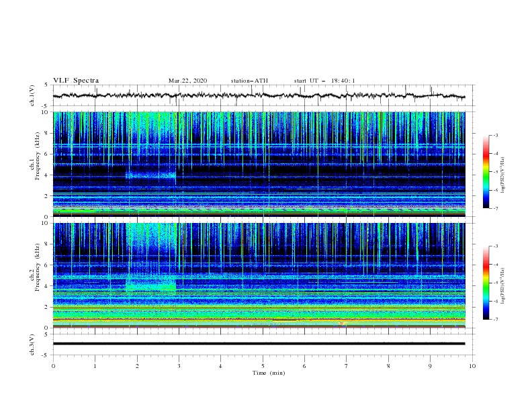Viewport: 532px width, 411px height.
Task: Click the bright emission patch in ch.1 spectrogram
Action: [150, 175]
